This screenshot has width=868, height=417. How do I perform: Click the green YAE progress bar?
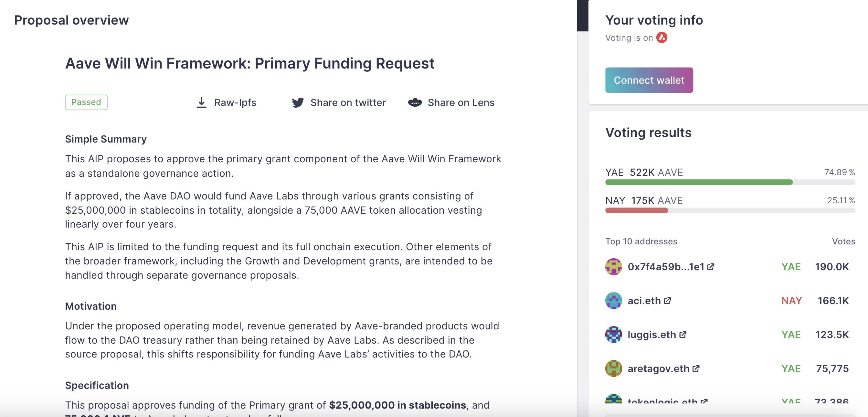coord(699,182)
